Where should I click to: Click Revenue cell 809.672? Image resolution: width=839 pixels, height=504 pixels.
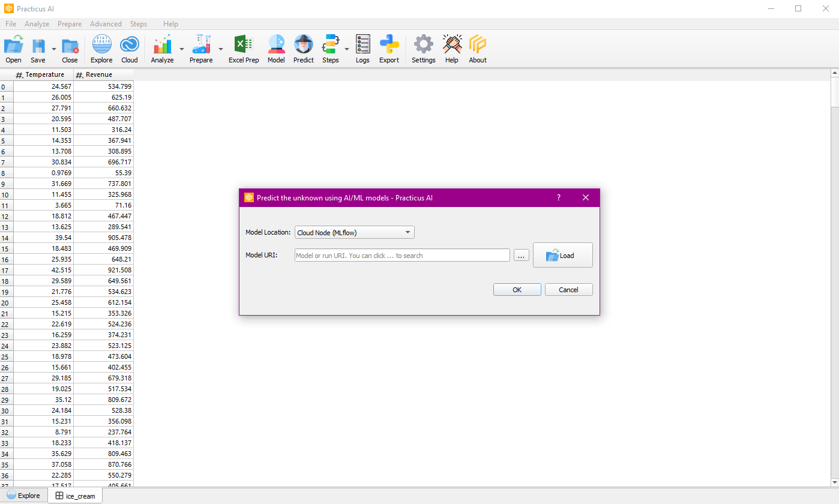click(103, 400)
